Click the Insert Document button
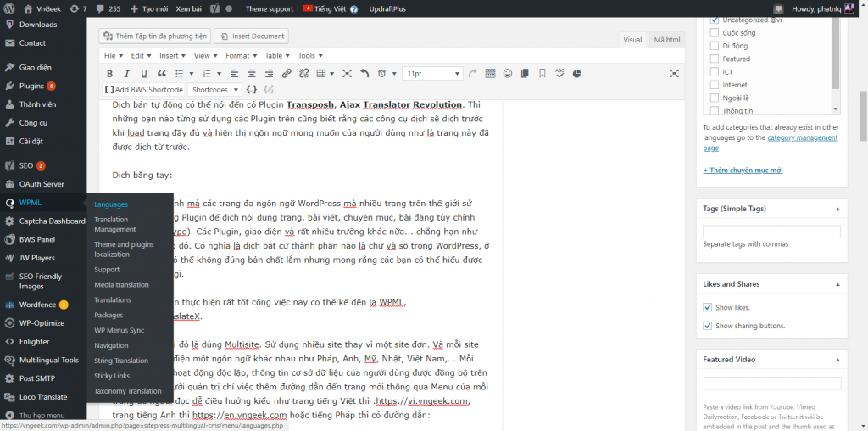The height and width of the screenshot is (431, 868). [251, 36]
